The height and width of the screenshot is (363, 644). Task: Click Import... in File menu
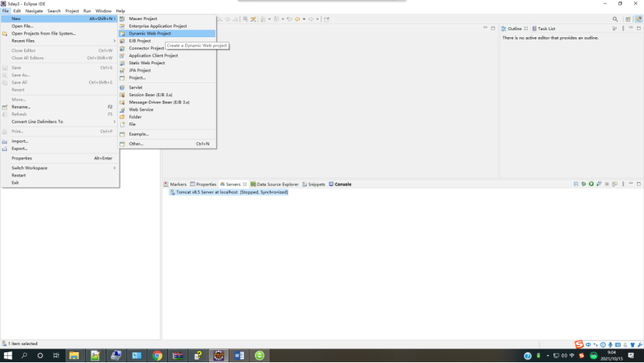click(60, 141)
